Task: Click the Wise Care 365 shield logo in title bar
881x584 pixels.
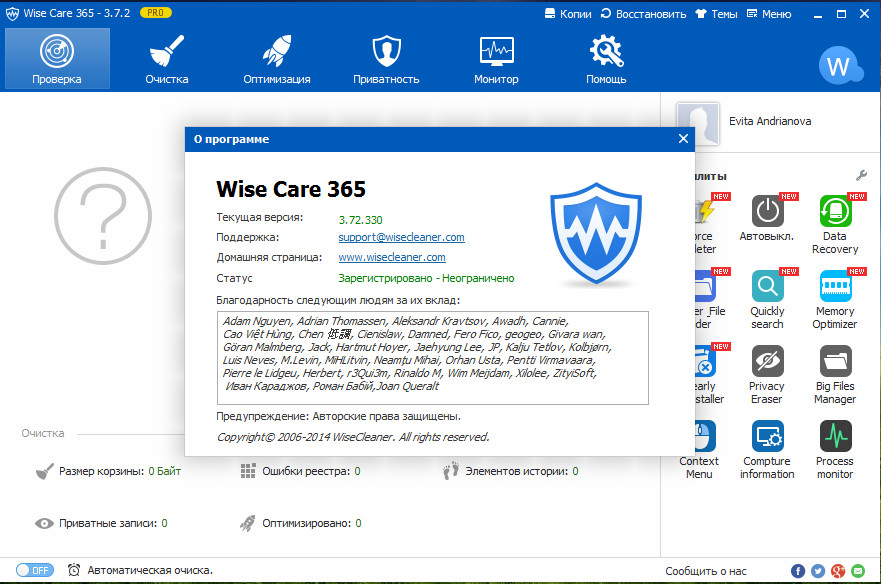Action: (x=12, y=13)
